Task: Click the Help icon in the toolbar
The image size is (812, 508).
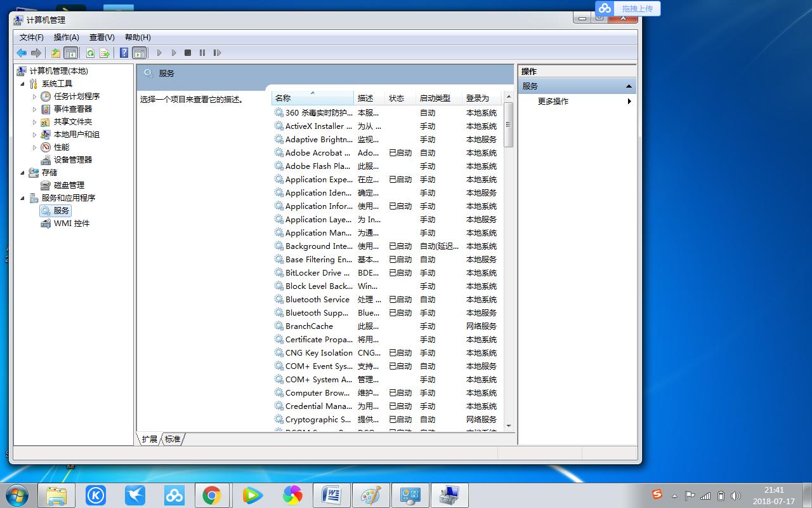Action: pos(124,53)
